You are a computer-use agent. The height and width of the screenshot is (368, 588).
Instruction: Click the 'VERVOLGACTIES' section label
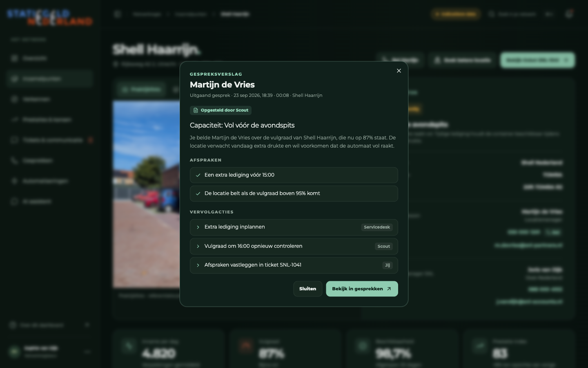212,212
